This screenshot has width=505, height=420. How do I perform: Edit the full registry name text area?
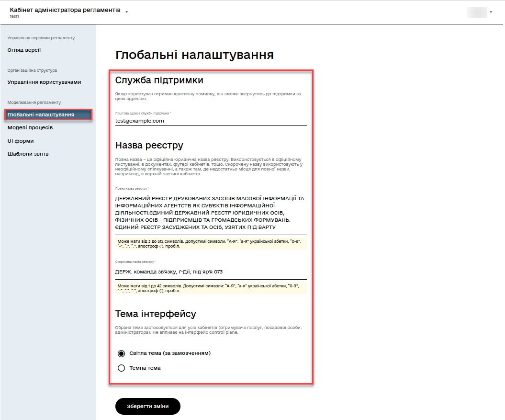[x=211, y=213]
